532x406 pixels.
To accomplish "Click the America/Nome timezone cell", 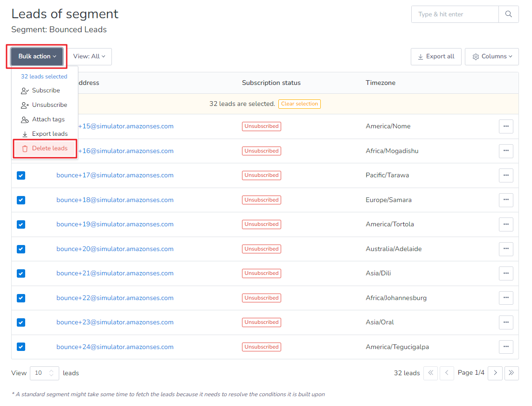I will 388,126.
